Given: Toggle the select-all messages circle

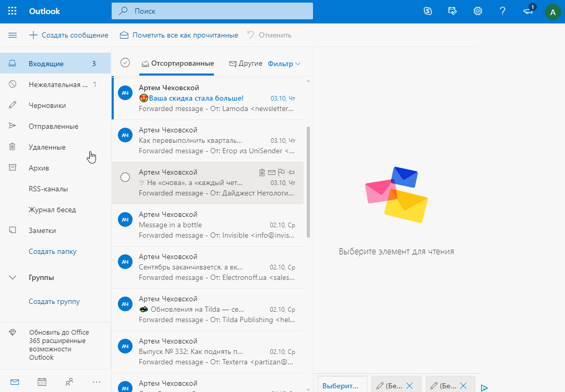Looking at the screenshot, I should (125, 63).
